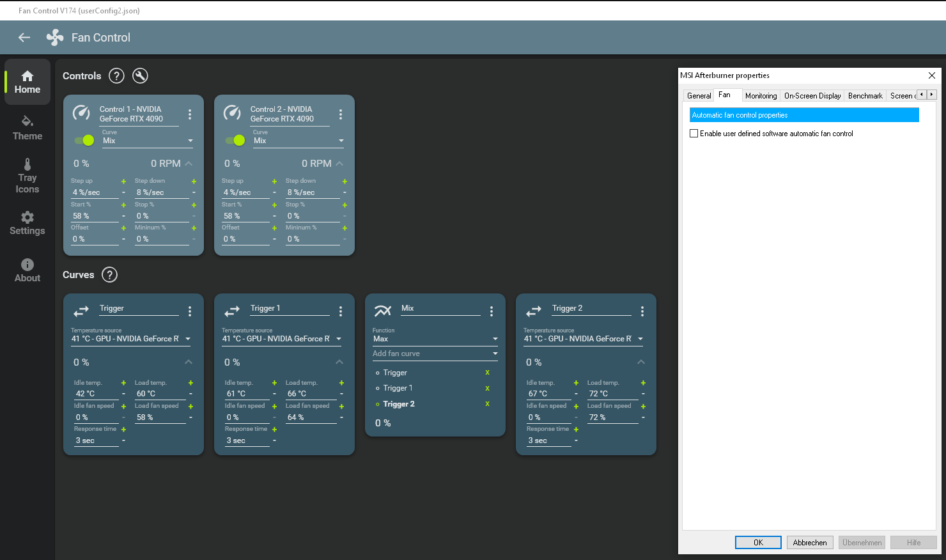The height and width of the screenshot is (560, 946).
Task: Open the Home sidebar page
Action: [x=27, y=82]
